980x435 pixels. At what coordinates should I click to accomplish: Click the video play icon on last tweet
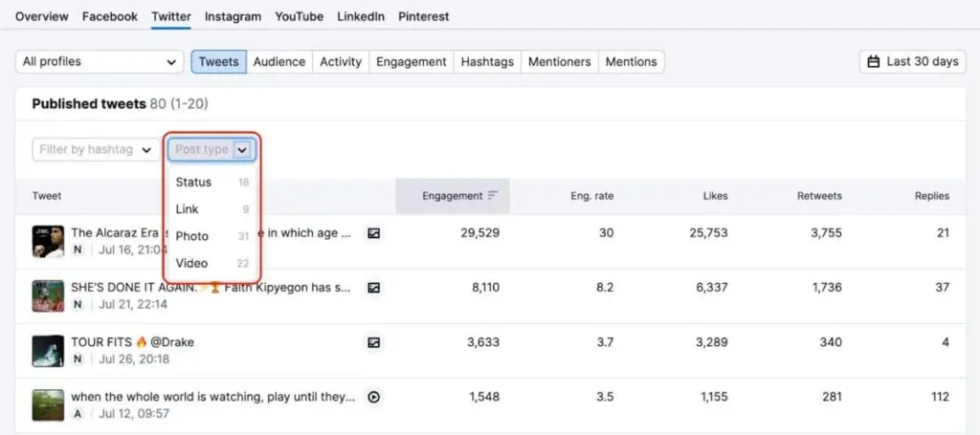pyautogui.click(x=374, y=397)
